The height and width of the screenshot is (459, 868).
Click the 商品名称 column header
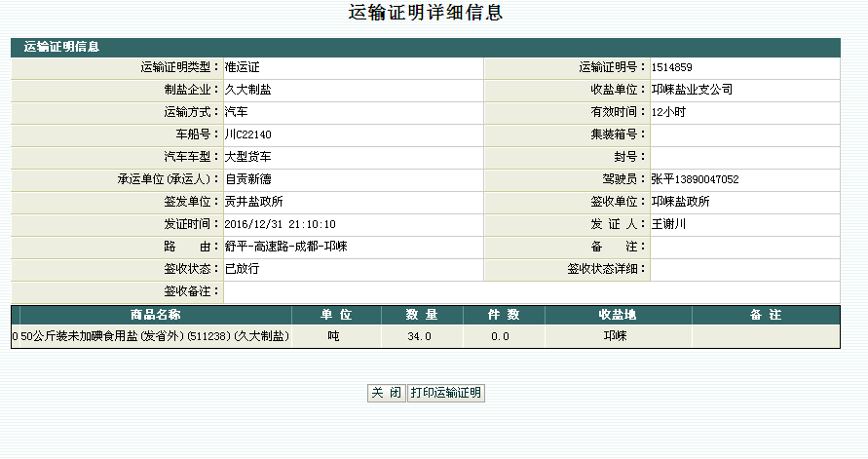(155, 315)
